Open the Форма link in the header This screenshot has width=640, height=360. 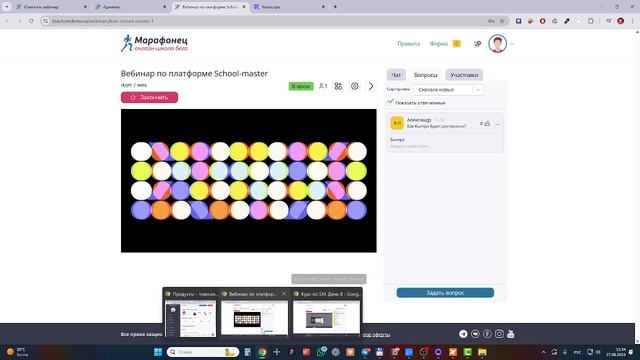tap(439, 44)
